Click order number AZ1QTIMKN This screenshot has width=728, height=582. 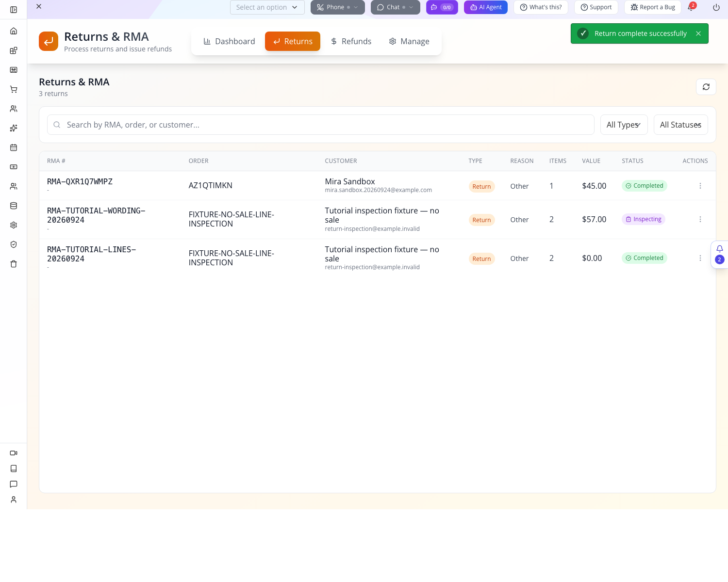click(210, 185)
